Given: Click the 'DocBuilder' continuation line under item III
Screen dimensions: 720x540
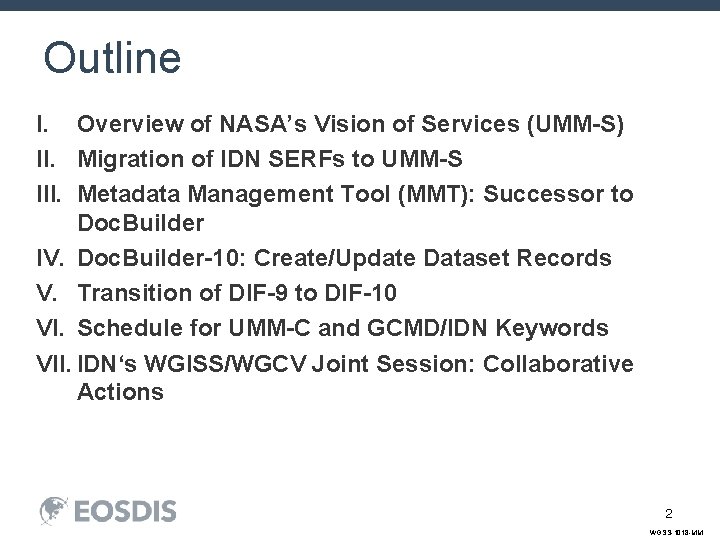Looking at the screenshot, I should click(x=141, y=223).
